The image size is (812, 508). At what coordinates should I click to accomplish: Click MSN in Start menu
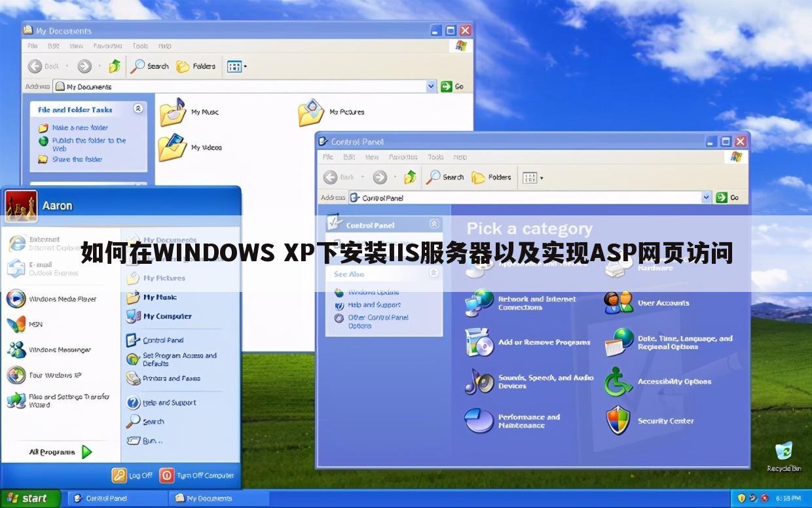pyautogui.click(x=25, y=324)
